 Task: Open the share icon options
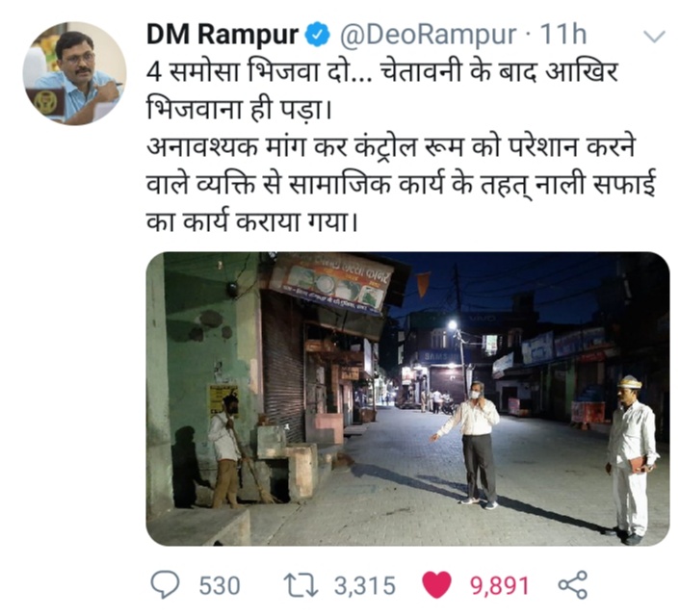click(x=573, y=585)
